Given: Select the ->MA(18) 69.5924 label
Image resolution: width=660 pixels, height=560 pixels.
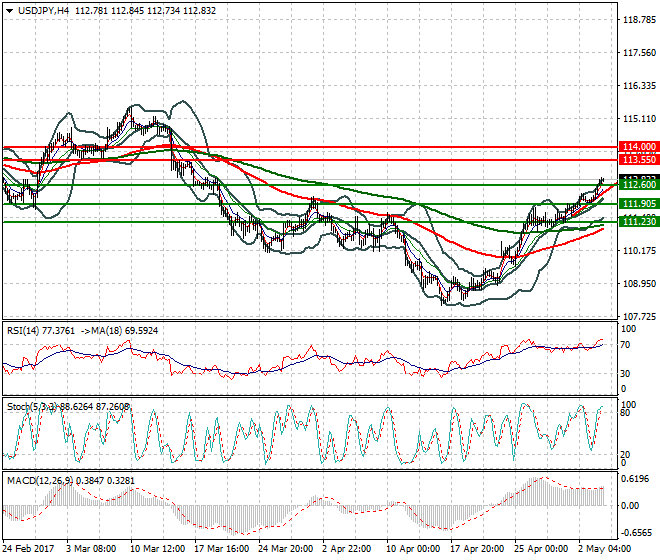Looking at the screenshot, I should (x=120, y=331).
